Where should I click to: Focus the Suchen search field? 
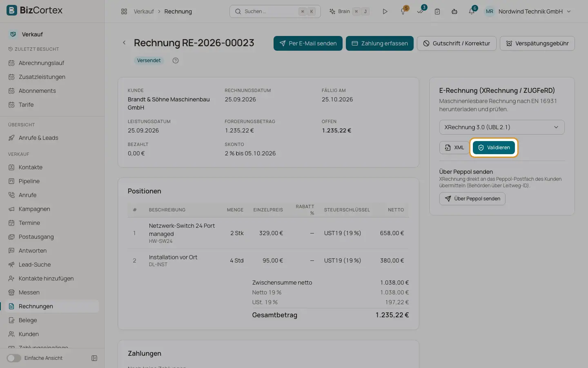[x=275, y=11]
